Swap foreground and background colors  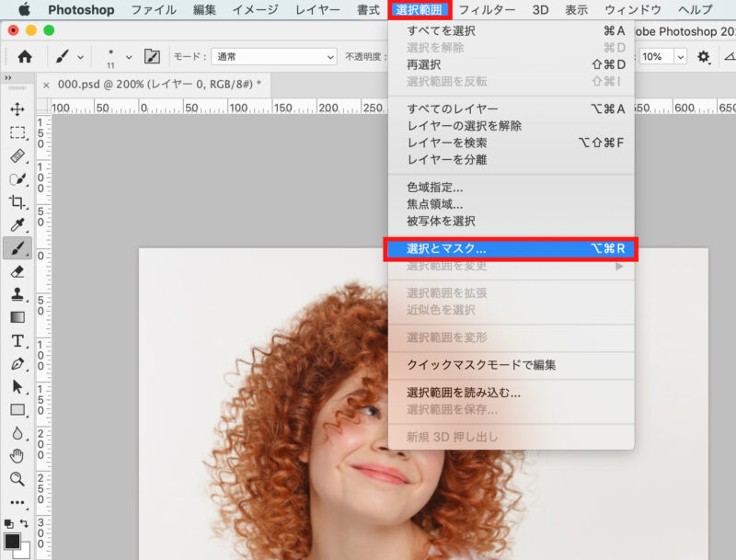tap(25, 523)
